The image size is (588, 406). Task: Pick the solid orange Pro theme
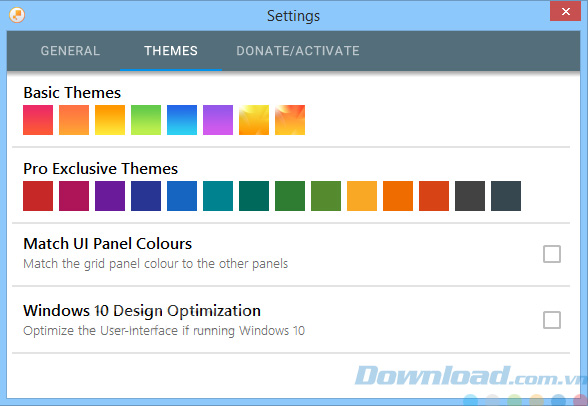click(398, 196)
